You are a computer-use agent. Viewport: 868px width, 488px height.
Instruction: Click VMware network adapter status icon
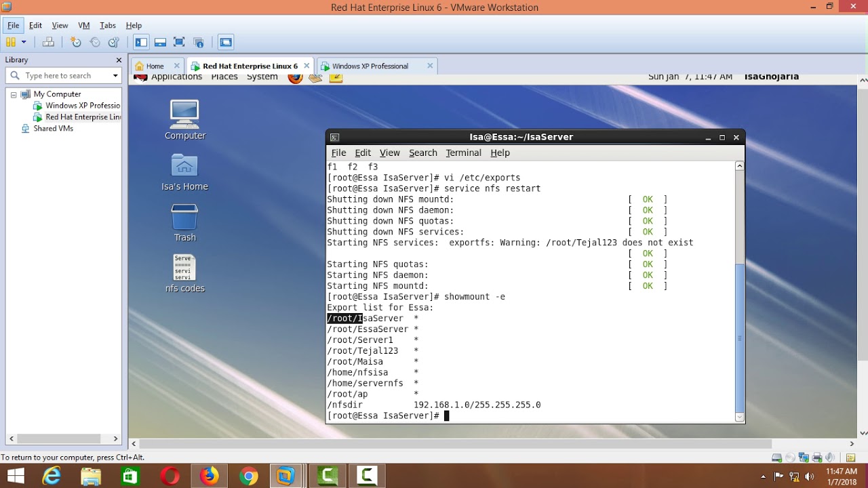tap(804, 457)
